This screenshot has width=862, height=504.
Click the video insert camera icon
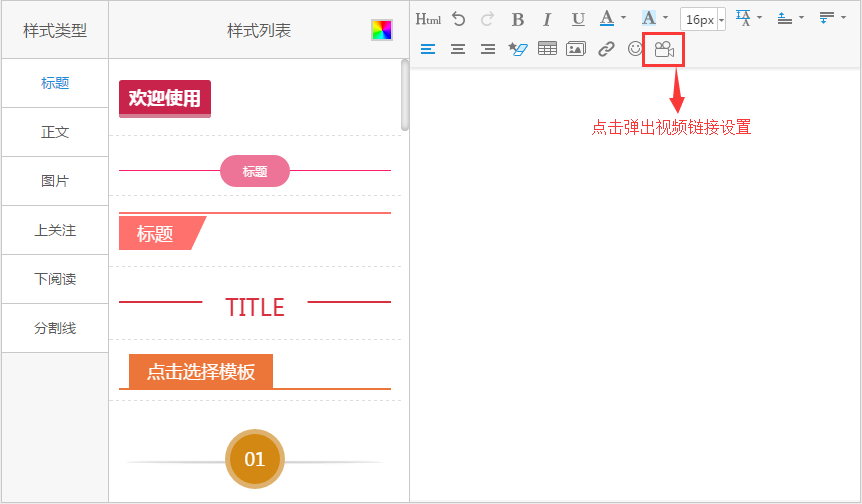click(663, 49)
